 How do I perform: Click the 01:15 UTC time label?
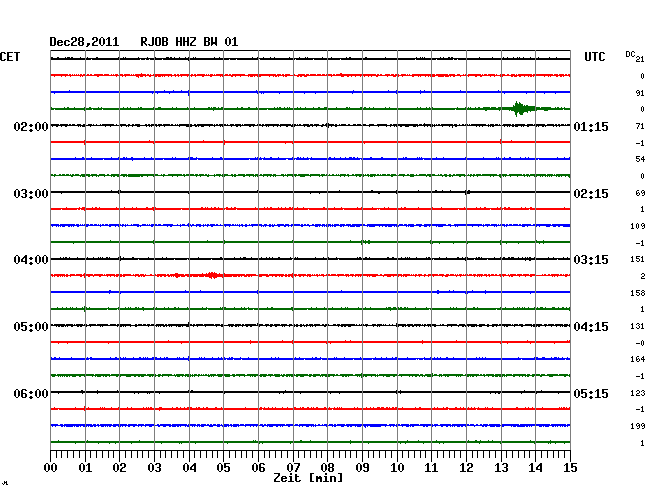[591, 126]
